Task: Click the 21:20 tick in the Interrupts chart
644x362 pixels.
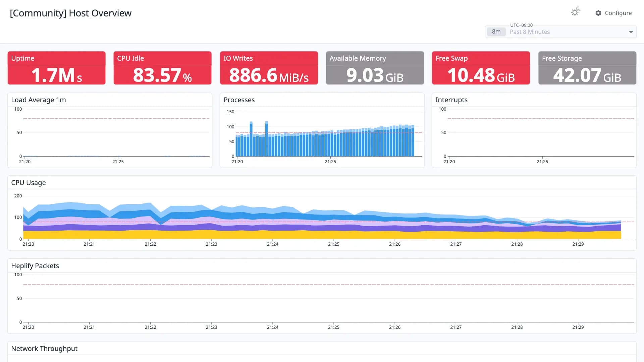Action: [449, 162]
